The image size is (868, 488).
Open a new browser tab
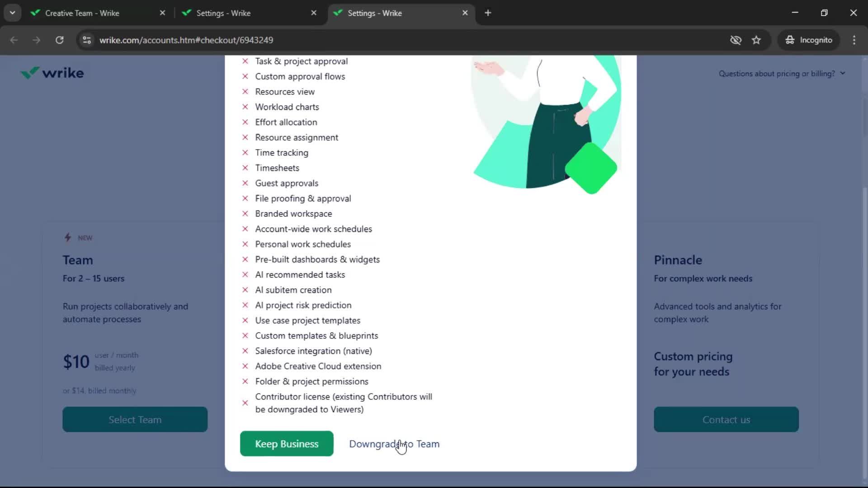(488, 13)
